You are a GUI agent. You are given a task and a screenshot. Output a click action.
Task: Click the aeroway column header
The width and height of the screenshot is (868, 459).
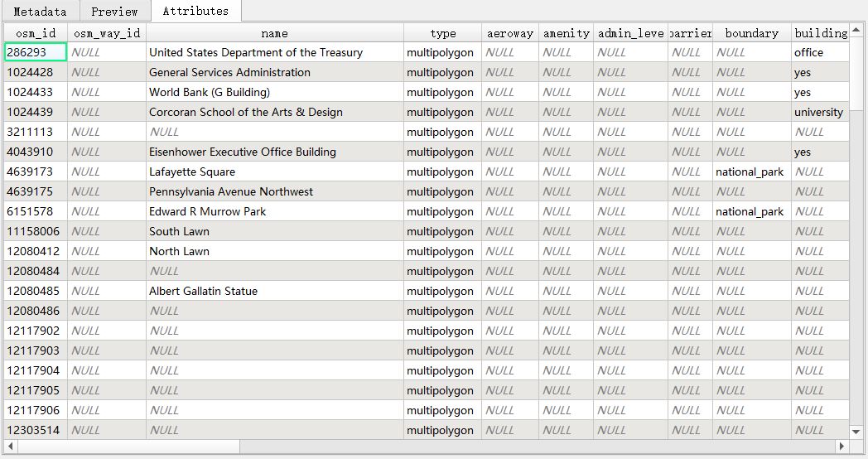click(x=510, y=33)
